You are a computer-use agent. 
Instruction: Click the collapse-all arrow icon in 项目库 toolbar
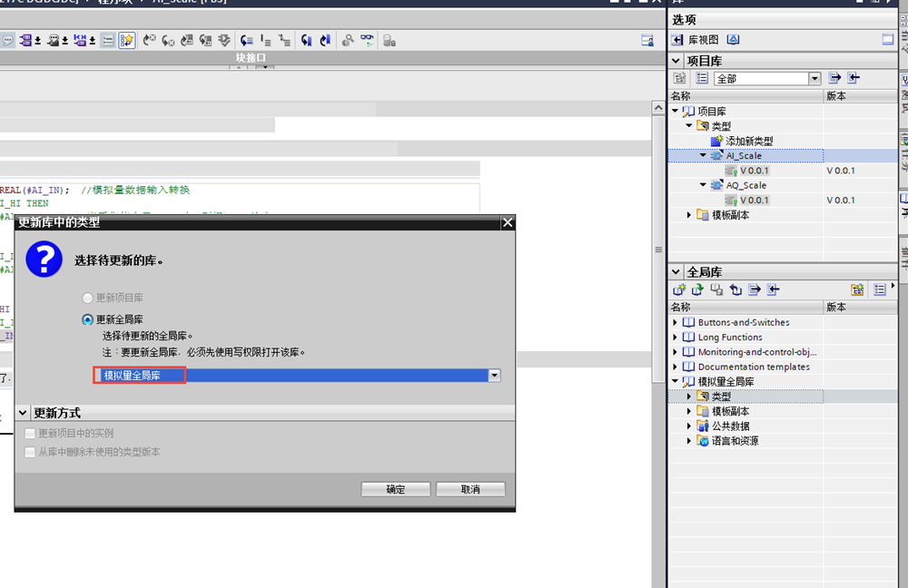tap(853, 78)
